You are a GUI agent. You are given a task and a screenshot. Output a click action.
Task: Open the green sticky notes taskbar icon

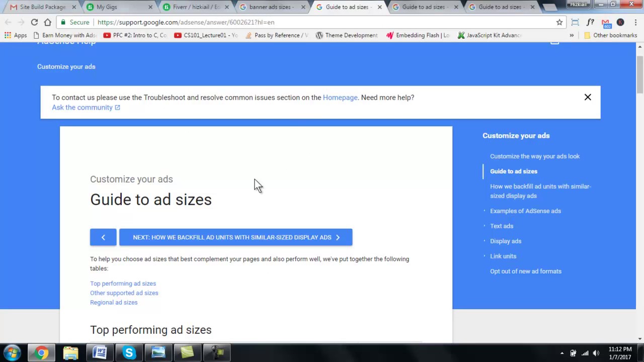click(x=188, y=353)
